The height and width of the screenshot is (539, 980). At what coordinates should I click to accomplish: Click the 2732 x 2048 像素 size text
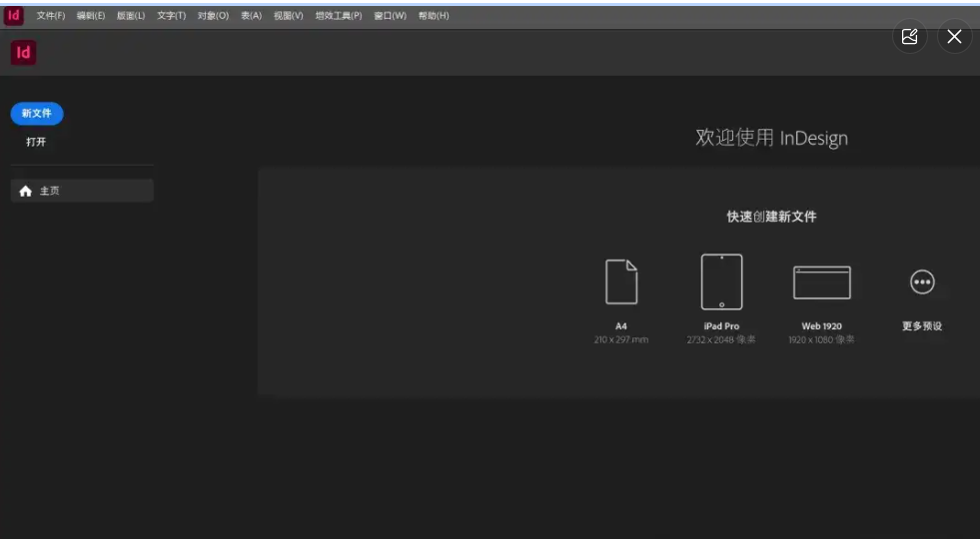pyautogui.click(x=721, y=339)
